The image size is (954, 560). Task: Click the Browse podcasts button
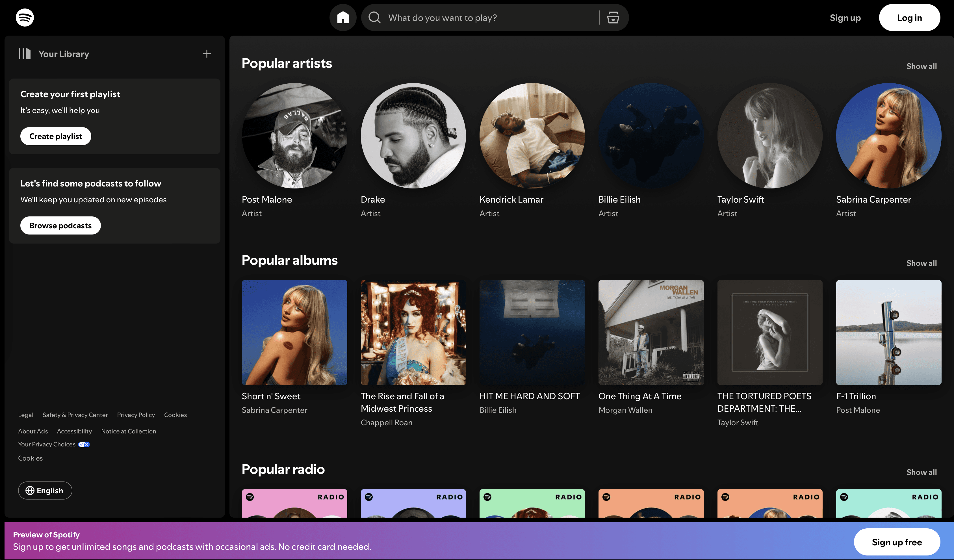point(60,226)
